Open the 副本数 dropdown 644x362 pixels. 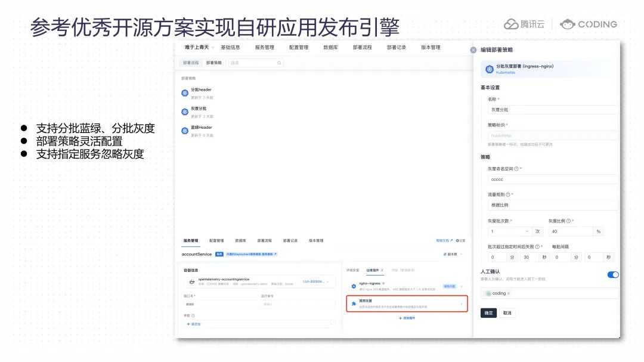click(x=453, y=254)
